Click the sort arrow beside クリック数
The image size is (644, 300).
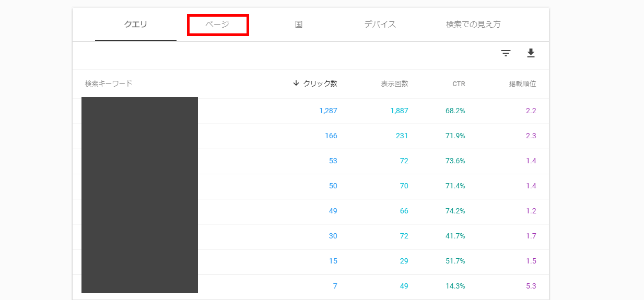[296, 83]
